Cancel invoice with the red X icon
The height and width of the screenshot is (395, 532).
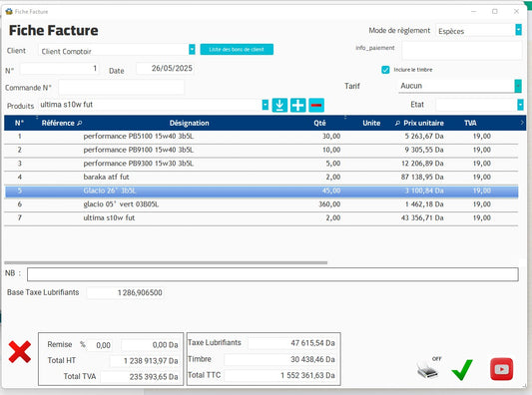click(20, 352)
